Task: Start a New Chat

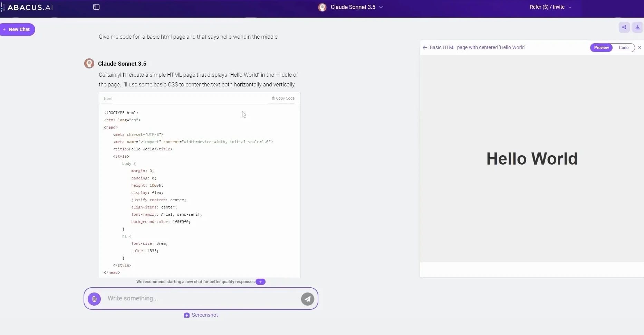Action: 17,29
